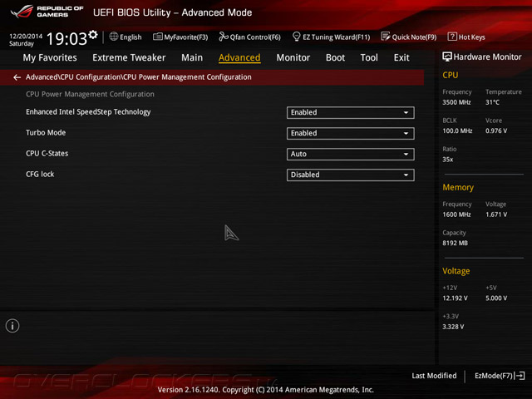
Task: Click BCLK value 100.0 MHz
Action: point(457,131)
